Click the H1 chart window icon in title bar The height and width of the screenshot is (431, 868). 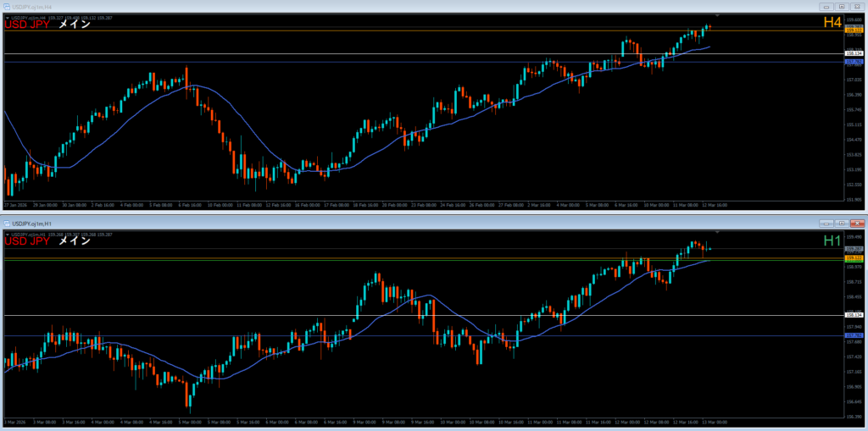point(7,223)
